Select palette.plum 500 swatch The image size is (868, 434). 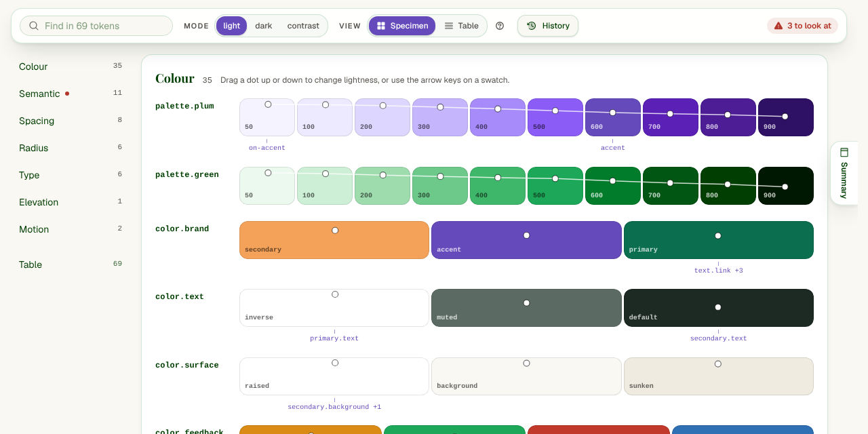[555, 117]
